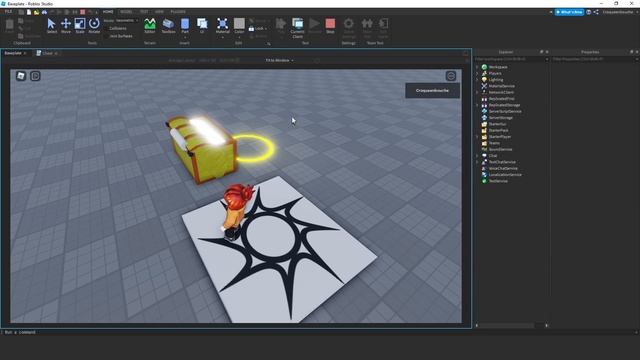The width and height of the screenshot is (640, 360).
Task: Toggle the Collisions checkbox
Action: click(107, 29)
